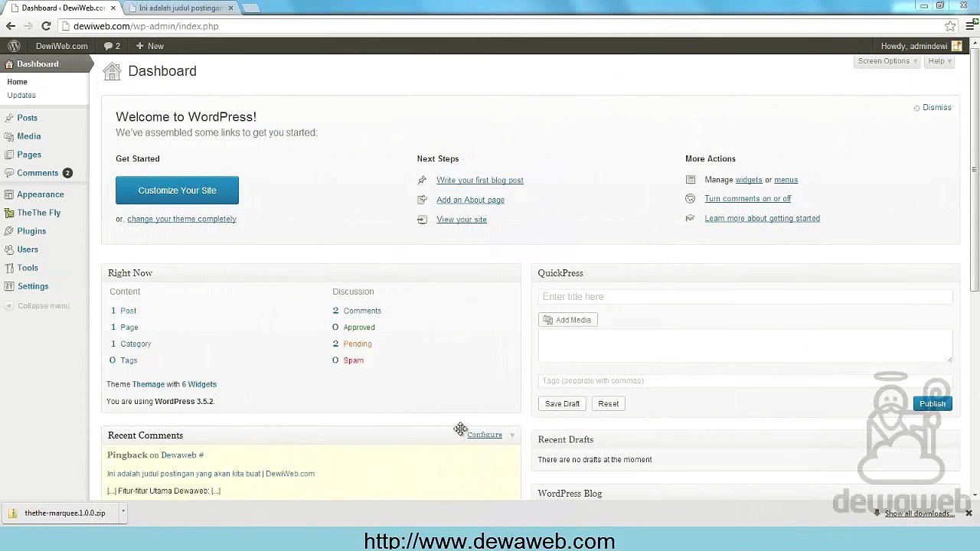Viewport: 980px width, 551px height.
Task: Click the Pages icon in sidebar
Action: 9,155
